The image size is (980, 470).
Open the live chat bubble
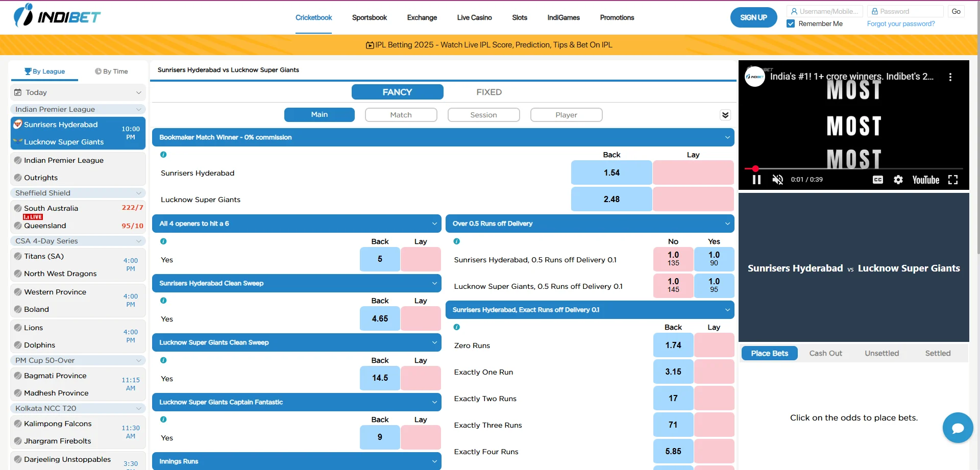958,428
